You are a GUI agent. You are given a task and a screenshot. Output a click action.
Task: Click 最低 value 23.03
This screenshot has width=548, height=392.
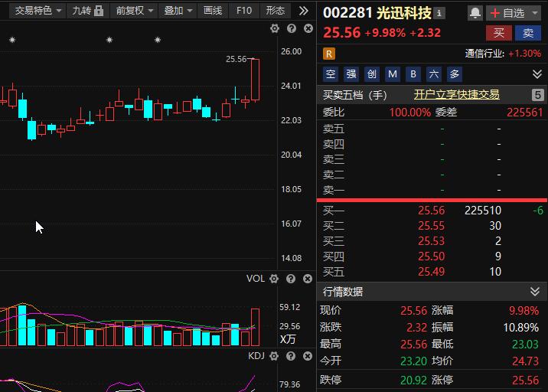[525, 344]
